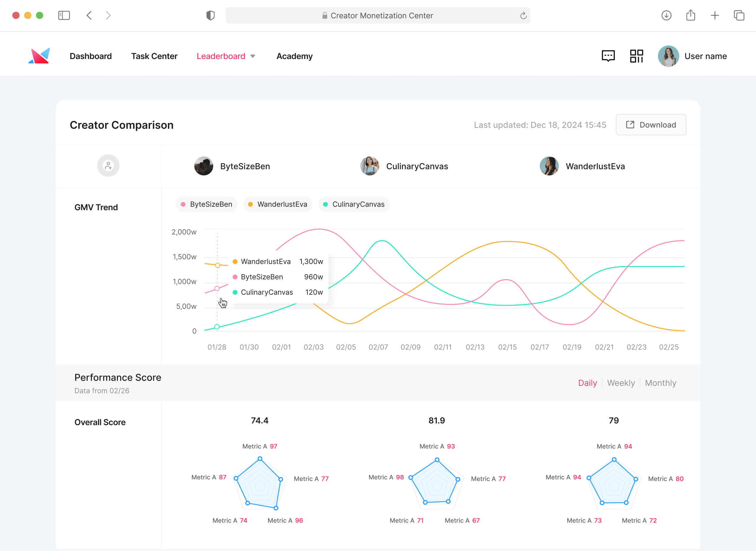Click the browser share icon

click(x=690, y=15)
